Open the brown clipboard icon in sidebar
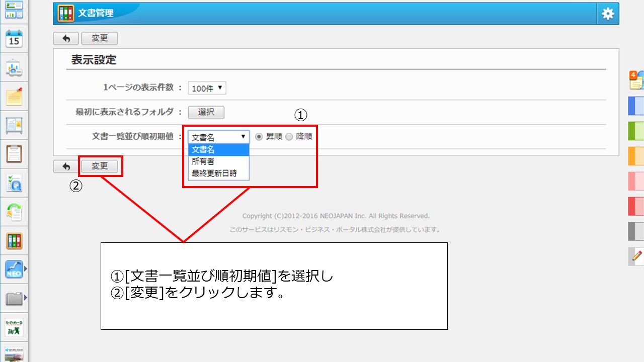The image size is (644, 362). (14, 154)
